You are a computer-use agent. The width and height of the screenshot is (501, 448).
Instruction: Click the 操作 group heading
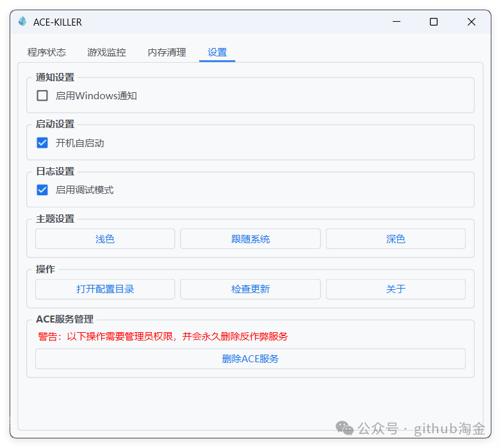(x=45, y=269)
